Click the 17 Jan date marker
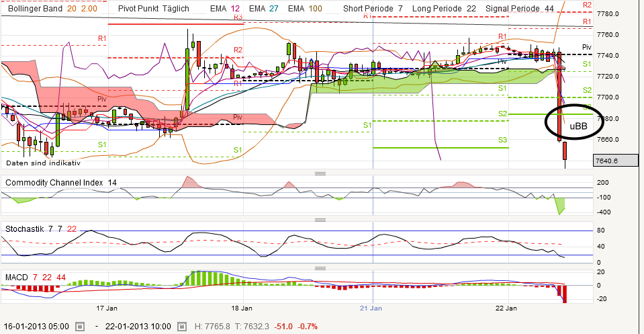644x334 pixels. click(107, 308)
